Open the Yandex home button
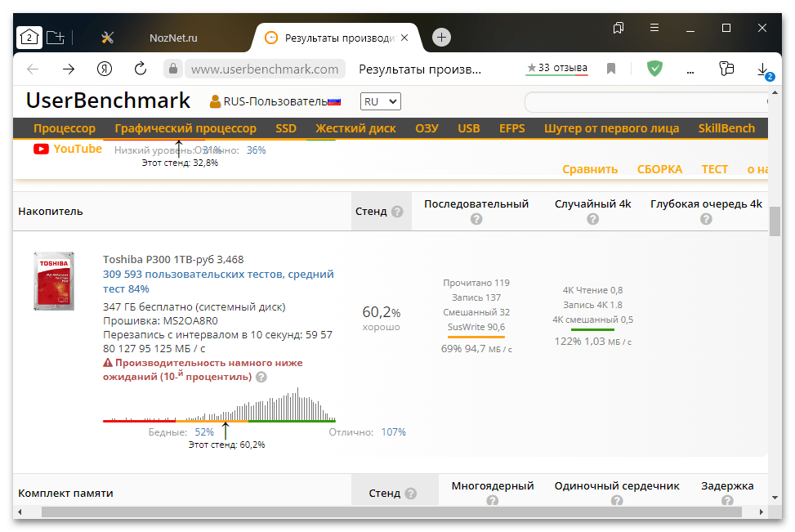Image resolution: width=795 pixels, height=532 pixels. click(105, 69)
